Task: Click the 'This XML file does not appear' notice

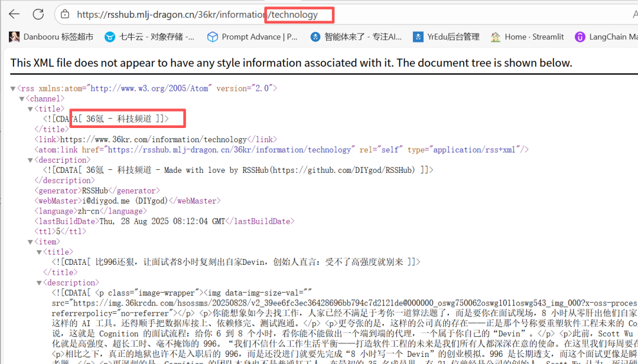Action: point(291,63)
